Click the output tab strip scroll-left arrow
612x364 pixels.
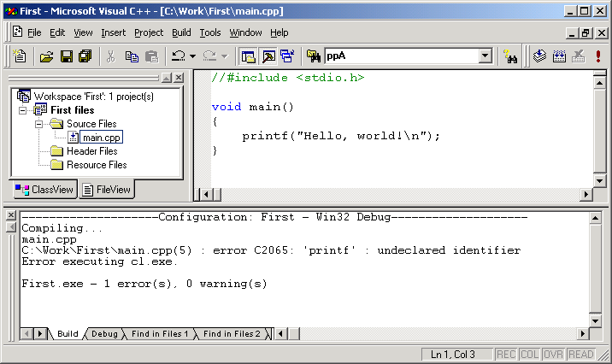click(26, 334)
